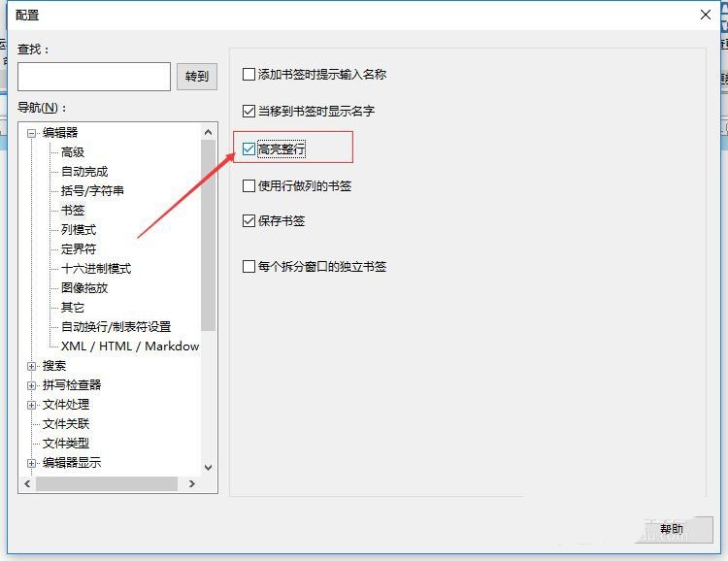Click the 查找 search input field
Image resolution: width=728 pixels, height=561 pixels.
click(x=94, y=77)
